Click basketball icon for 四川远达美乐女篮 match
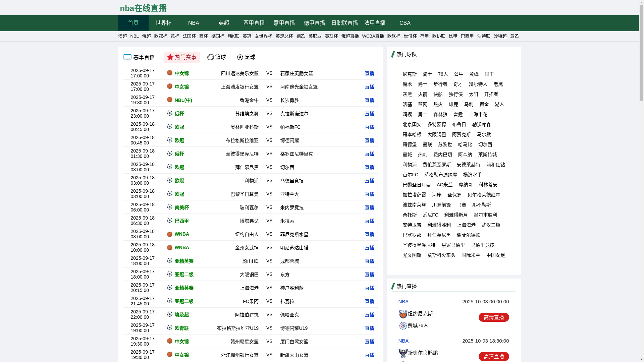Screen dimensions: 644x362 (170, 73)
